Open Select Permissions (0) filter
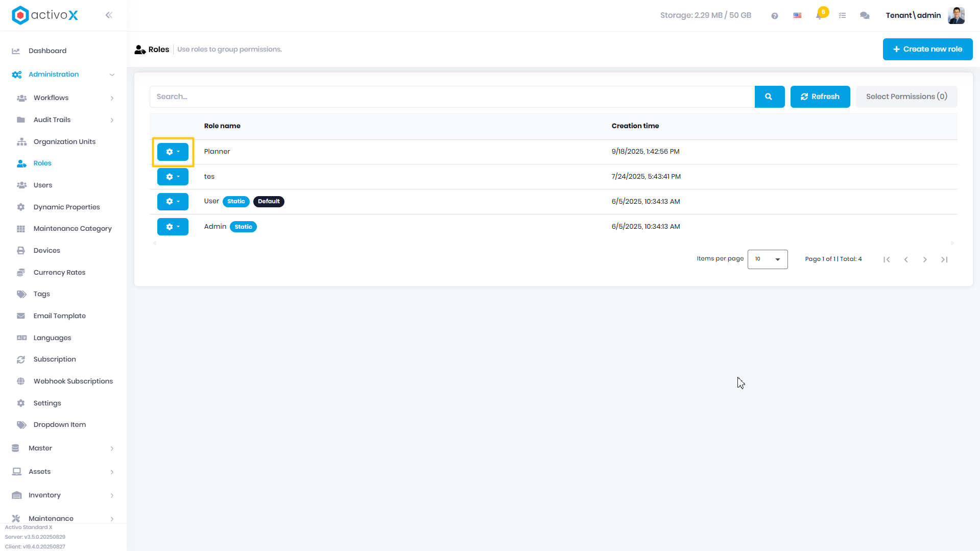Screen dimensions: 980x551 906,97
